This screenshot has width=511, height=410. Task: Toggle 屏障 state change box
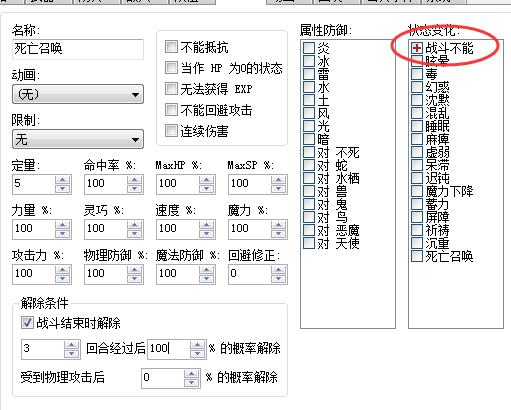pyautogui.click(x=417, y=217)
